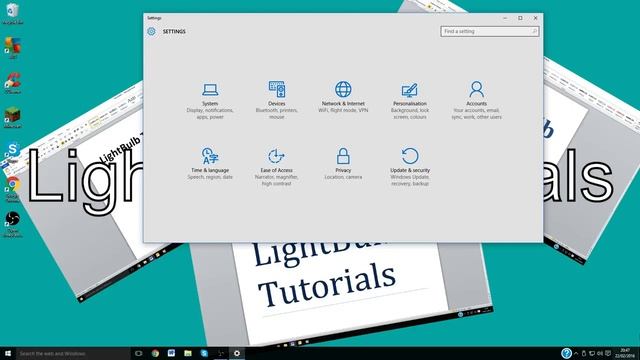Open Skype from the taskbar
Image resolution: width=640 pixels, height=360 pixels.
coord(204,353)
